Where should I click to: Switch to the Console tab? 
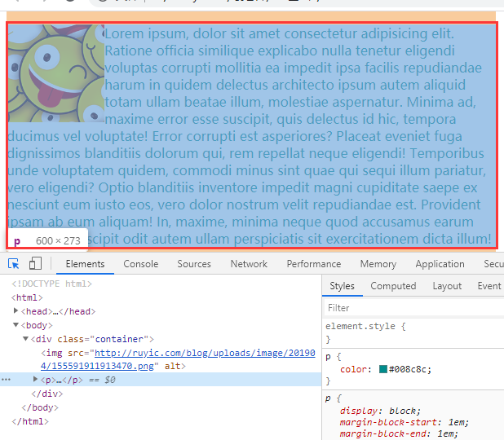[140, 264]
